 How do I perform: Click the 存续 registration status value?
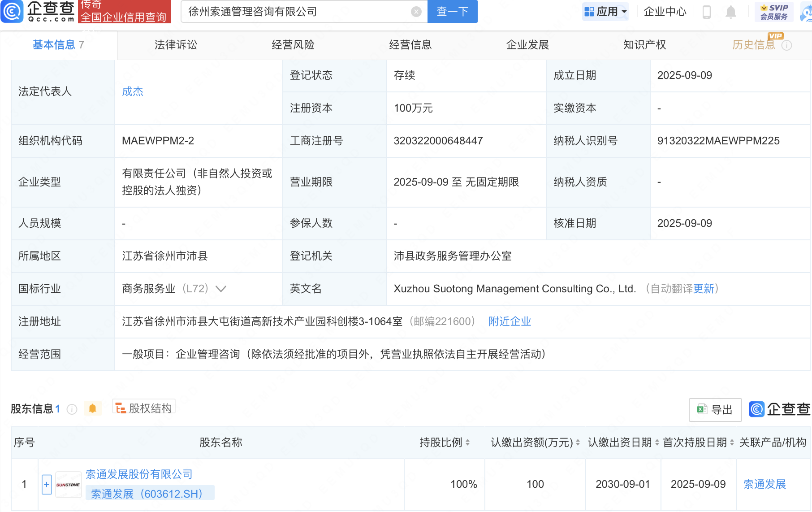click(x=405, y=75)
